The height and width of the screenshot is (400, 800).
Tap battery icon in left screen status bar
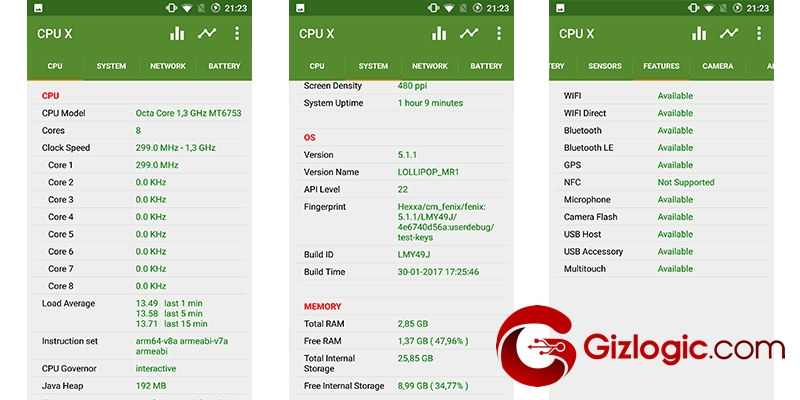[215, 8]
